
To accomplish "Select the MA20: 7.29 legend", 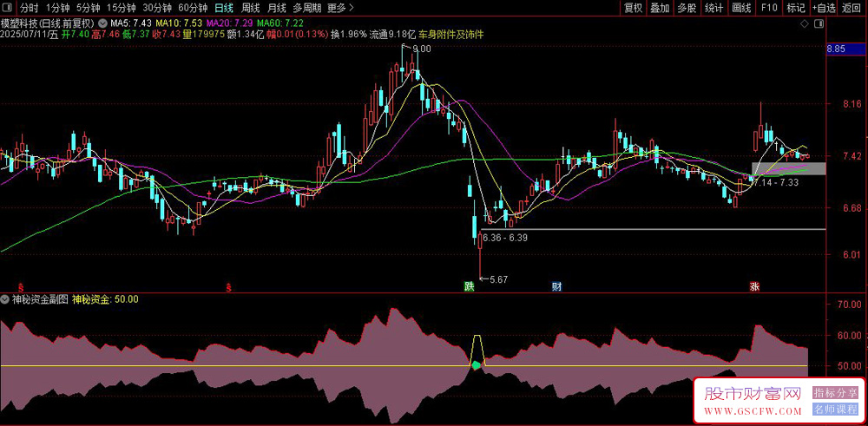I will (229, 23).
